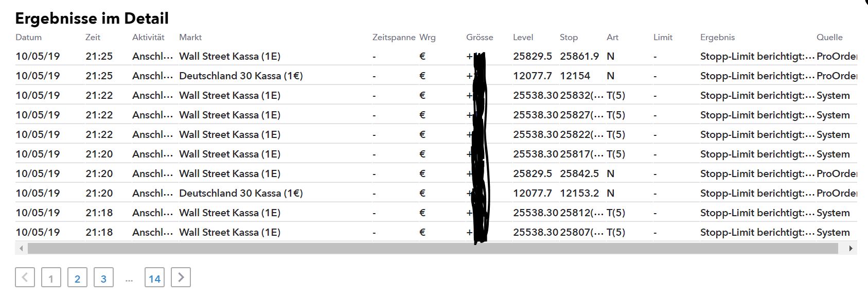Click the Art column header
This screenshot has height=296, width=868.
[x=612, y=37]
